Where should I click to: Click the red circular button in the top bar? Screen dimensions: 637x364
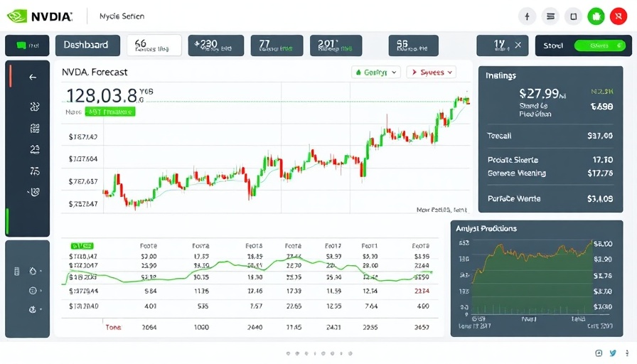point(619,16)
